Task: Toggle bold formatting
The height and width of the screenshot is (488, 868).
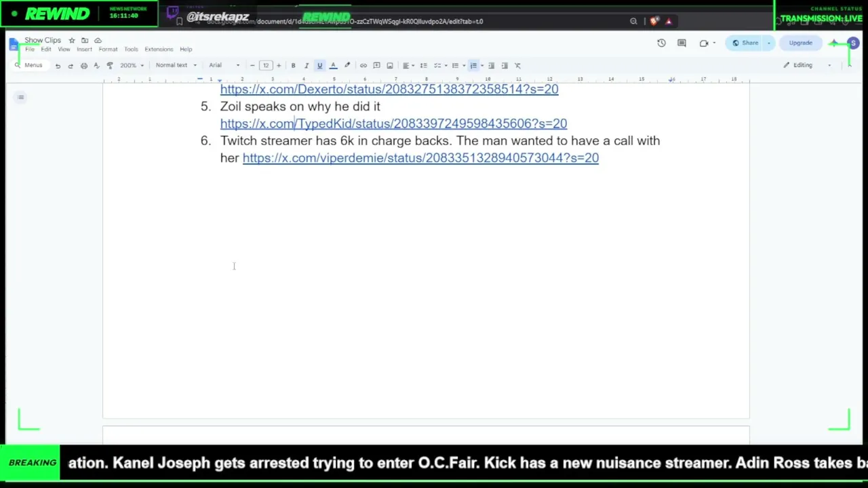Action: [x=293, y=66]
